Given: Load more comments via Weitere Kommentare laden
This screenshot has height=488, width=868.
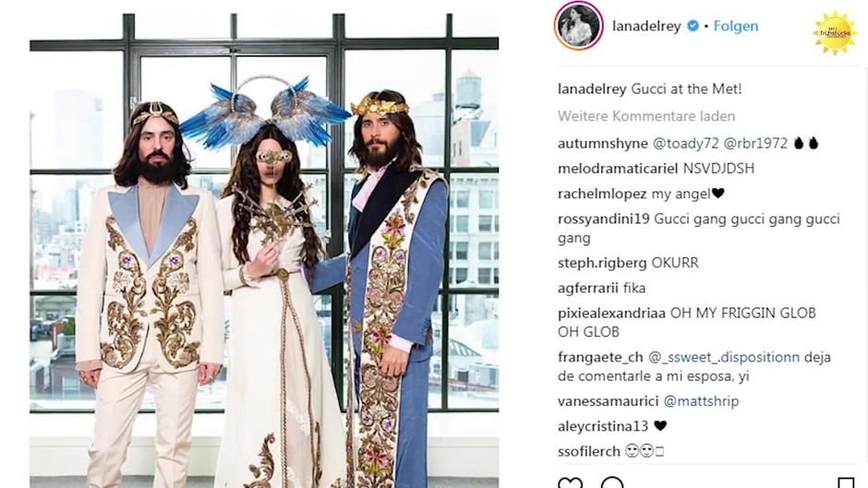Looking at the screenshot, I should click(646, 116).
